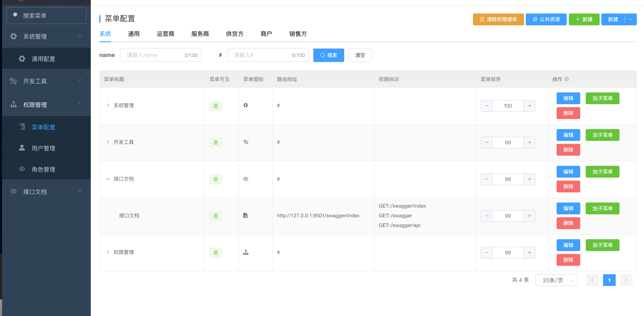The height and width of the screenshot is (316, 644).
Task: Open the 20条/页 page size dropdown
Action: (556, 280)
